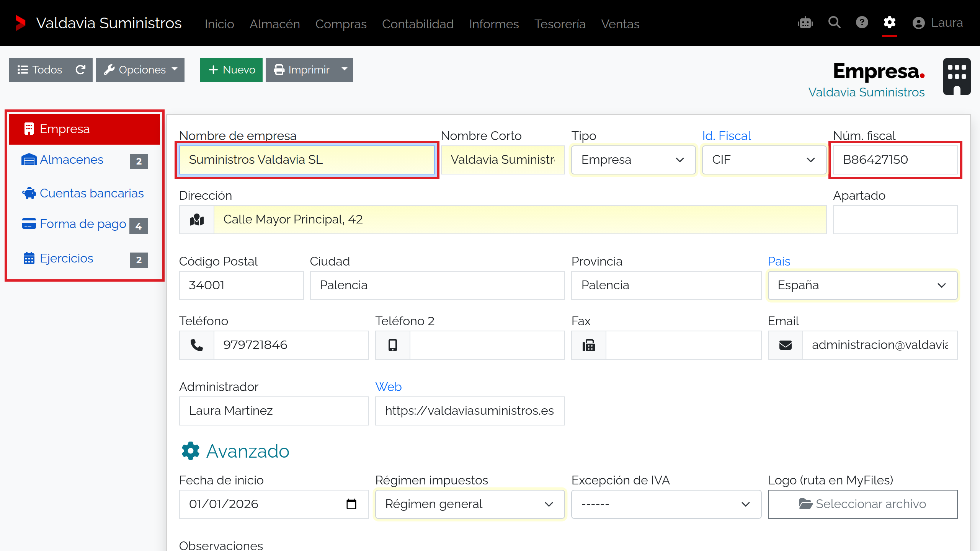
Task: Open the Tesorería menu
Action: (560, 24)
